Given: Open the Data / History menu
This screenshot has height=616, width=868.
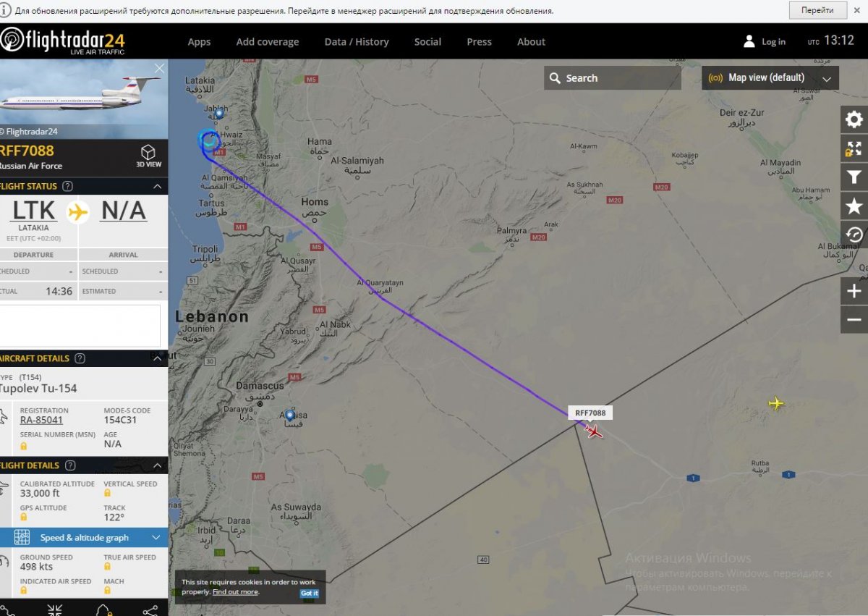Looking at the screenshot, I should pyautogui.click(x=357, y=42).
